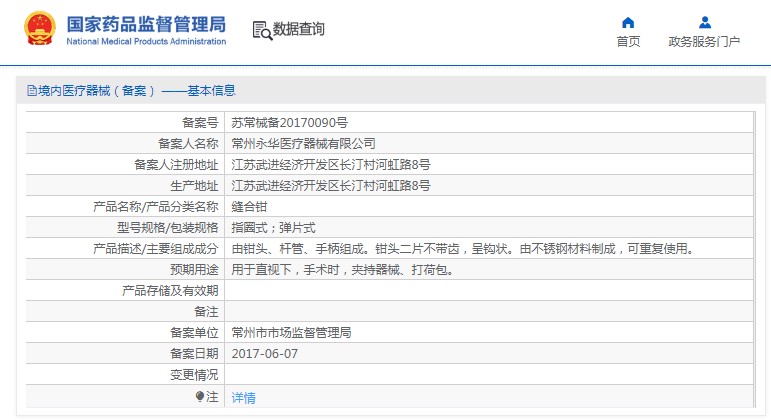Image resolution: width=771 pixels, height=420 pixels.
Task: Click the 政务服务门户 user icon
Action: 705,23
